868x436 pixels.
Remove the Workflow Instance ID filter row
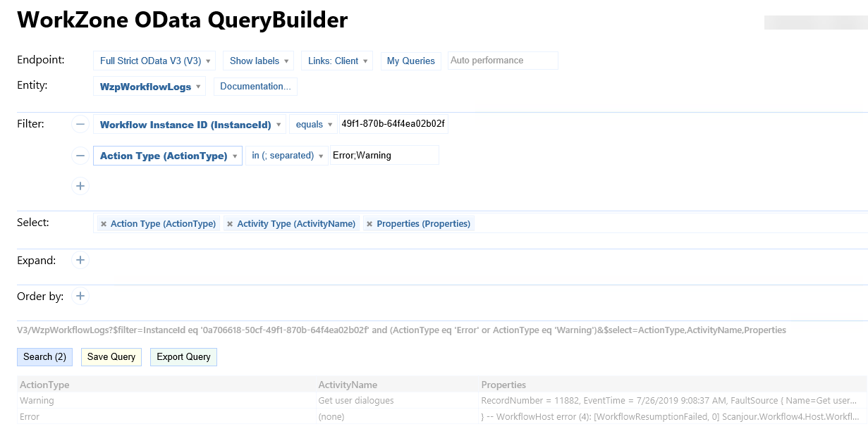coord(80,125)
